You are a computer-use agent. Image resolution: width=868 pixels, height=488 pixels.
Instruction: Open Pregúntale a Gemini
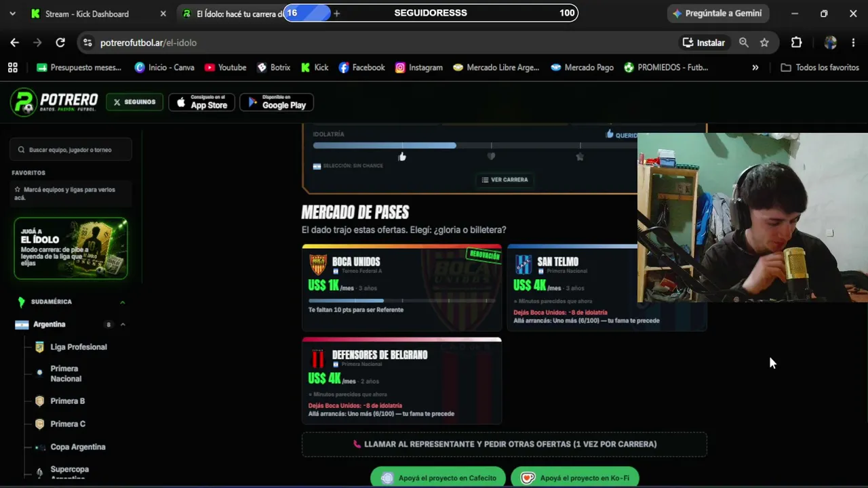pos(717,14)
